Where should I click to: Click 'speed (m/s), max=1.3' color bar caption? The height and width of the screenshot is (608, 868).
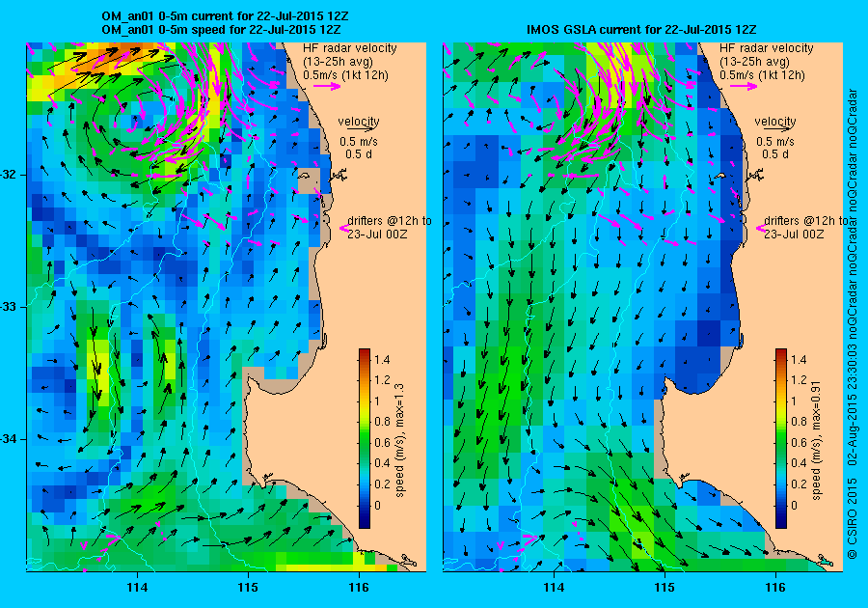(399, 441)
